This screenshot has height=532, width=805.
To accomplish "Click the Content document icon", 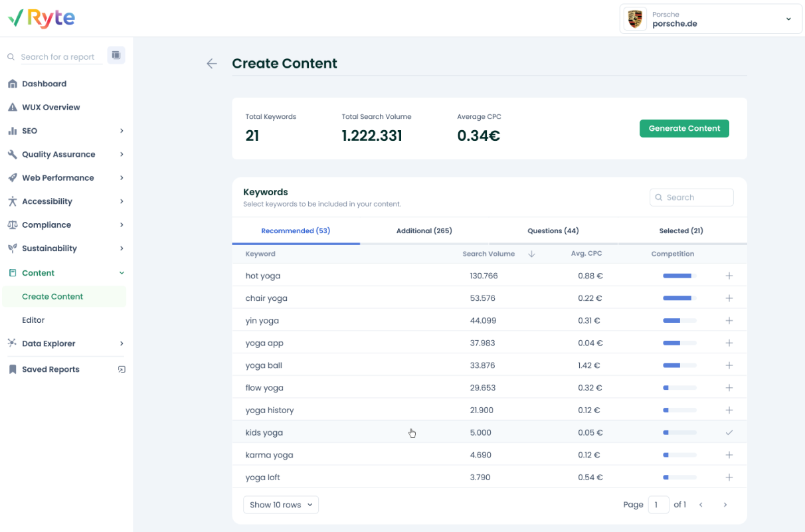I will (x=12, y=273).
